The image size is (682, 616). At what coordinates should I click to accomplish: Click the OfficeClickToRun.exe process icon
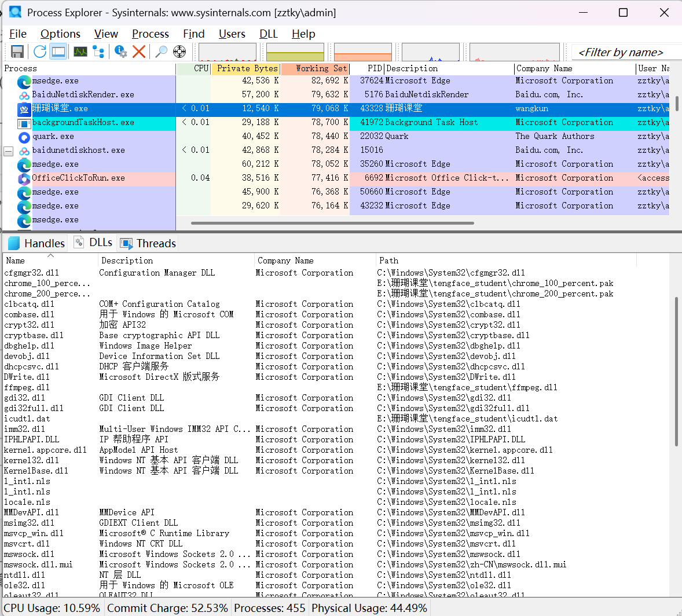(x=24, y=179)
